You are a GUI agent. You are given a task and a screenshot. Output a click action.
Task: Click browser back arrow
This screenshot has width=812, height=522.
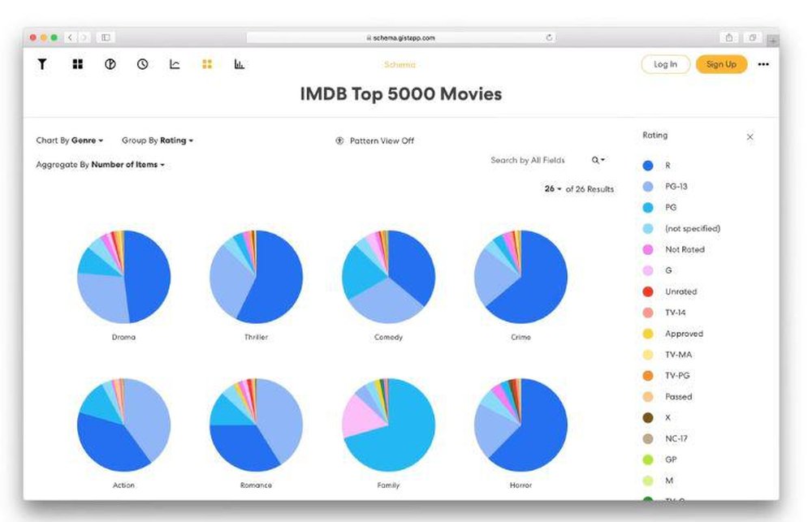click(71, 37)
